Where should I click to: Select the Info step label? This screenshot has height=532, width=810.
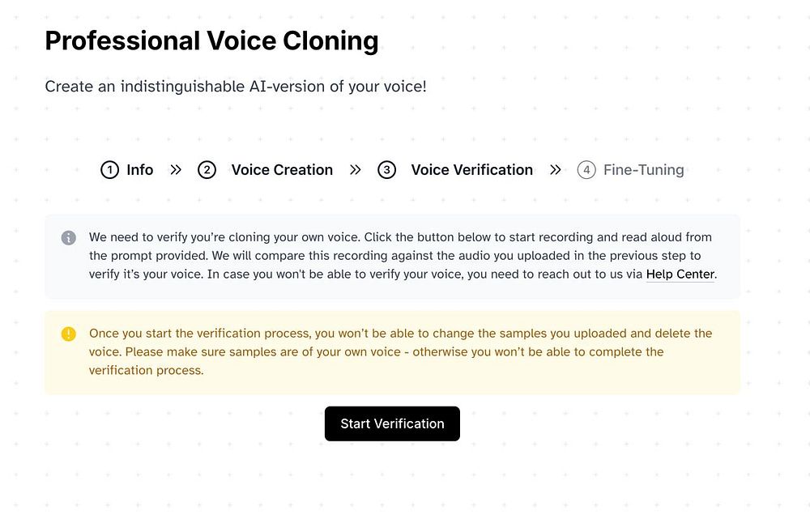click(140, 170)
